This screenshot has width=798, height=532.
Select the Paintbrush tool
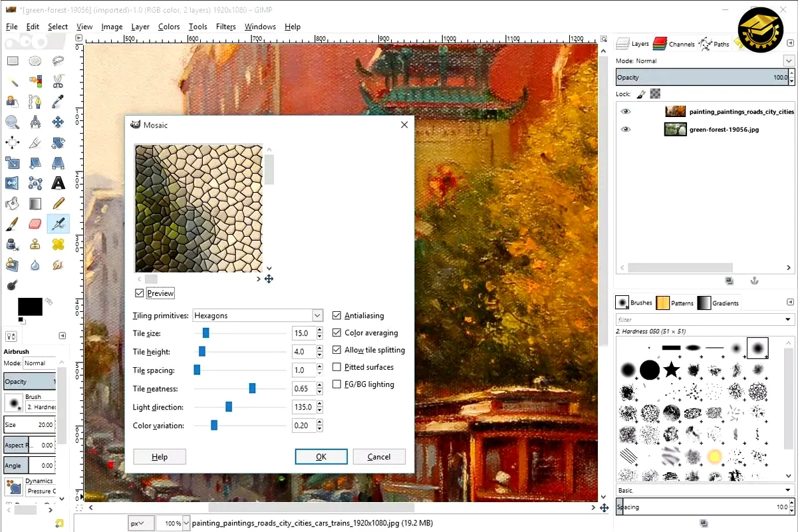click(x=12, y=224)
